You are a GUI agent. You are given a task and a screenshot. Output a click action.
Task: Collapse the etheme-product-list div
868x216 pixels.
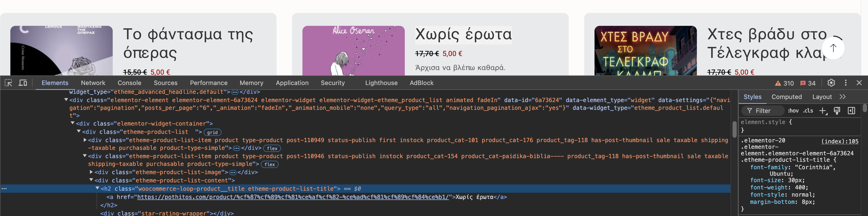pos(79,132)
